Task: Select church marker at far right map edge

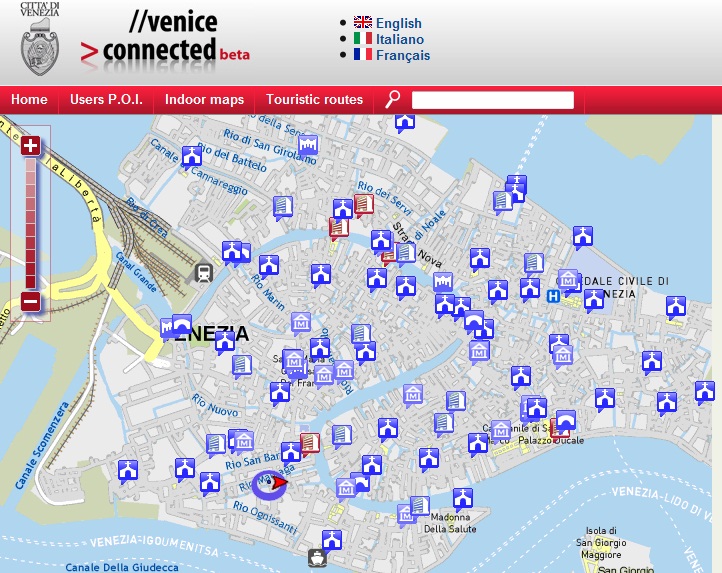Action: [x=705, y=392]
